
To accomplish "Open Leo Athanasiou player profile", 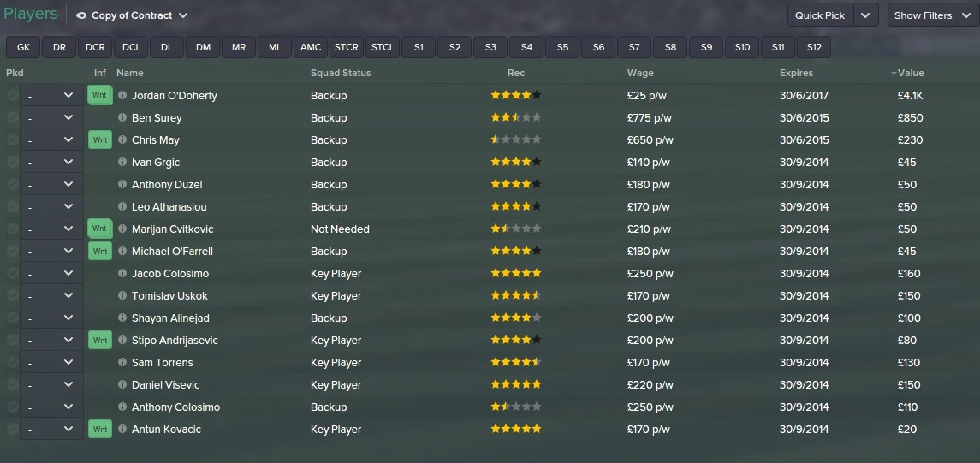I will click(x=169, y=207).
